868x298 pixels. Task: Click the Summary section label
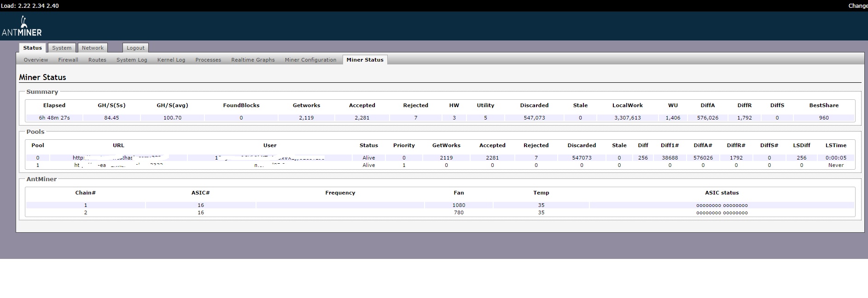coord(42,92)
